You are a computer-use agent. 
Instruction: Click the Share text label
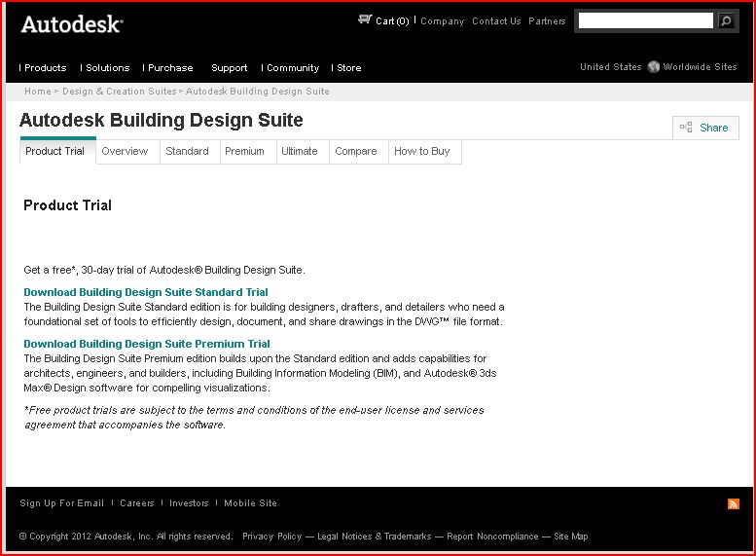(713, 128)
